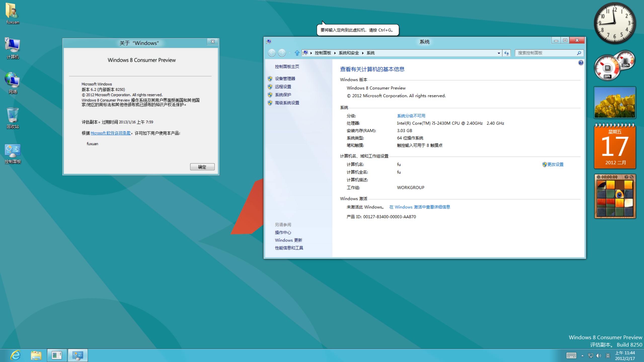Image resolution: width=644 pixels, height=362 pixels.
Task: Click processor value Intel(R) Core(TM) i5-2430M
Action: [450, 123]
